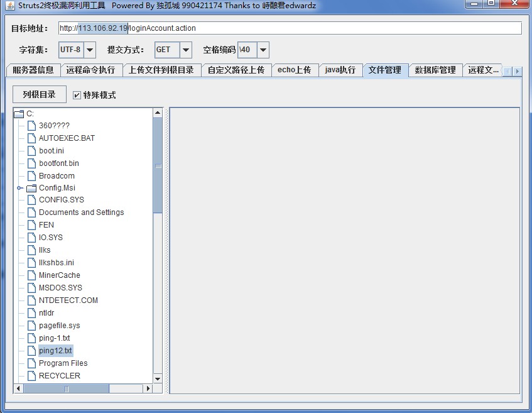Click the file icon beside RECYCLER

coord(31,376)
